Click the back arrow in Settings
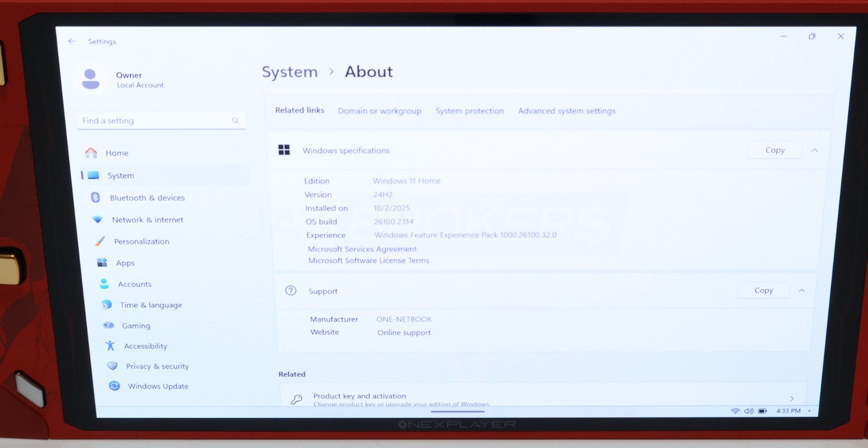 pos(72,41)
